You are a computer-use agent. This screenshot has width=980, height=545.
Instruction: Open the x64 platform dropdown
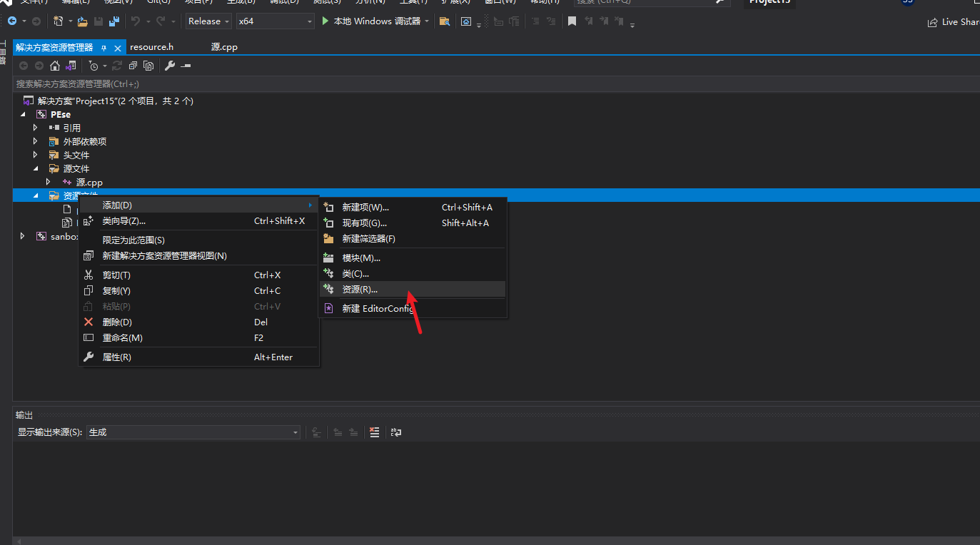276,21
